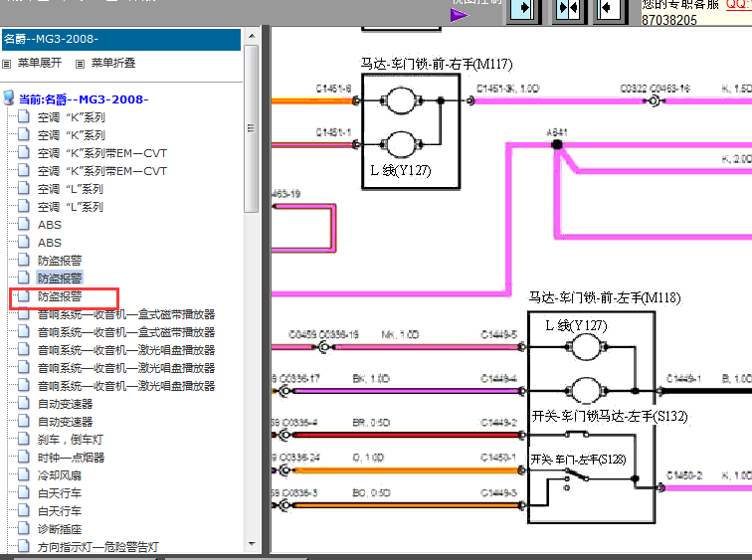Open the 刹车，倒车灯 diagram entry
This screenshot has width=752, height=560.
71,440
